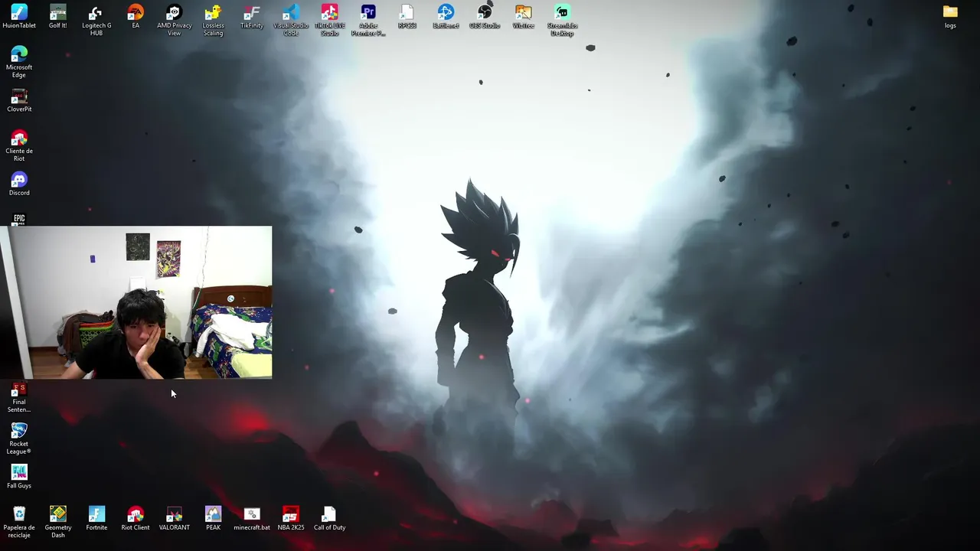The height and width of the screenshot is (551, 980).
Task: Select the RPCS3 shortcut
Action: pyautogui.click(x=407, y=17)
